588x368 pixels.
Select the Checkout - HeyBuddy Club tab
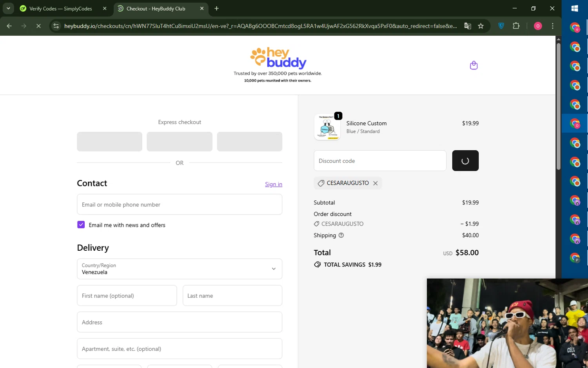point(156,9)
